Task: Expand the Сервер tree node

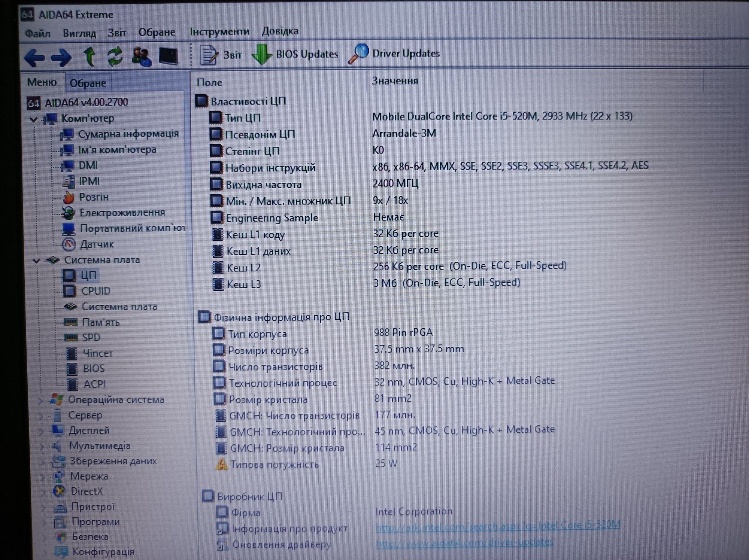Action: (41, 416)
